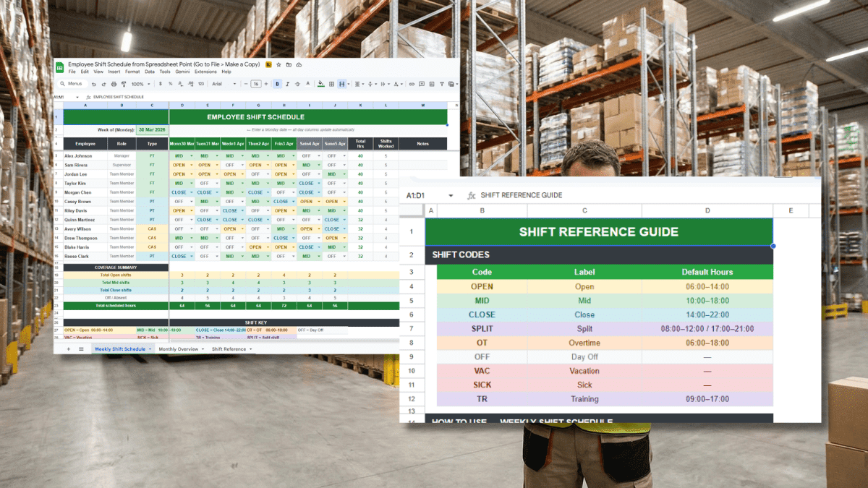Open the Weekly Shift Schedule tab menu arrow
The width and height of the screenshot is (868, 488).
point(150,349)
